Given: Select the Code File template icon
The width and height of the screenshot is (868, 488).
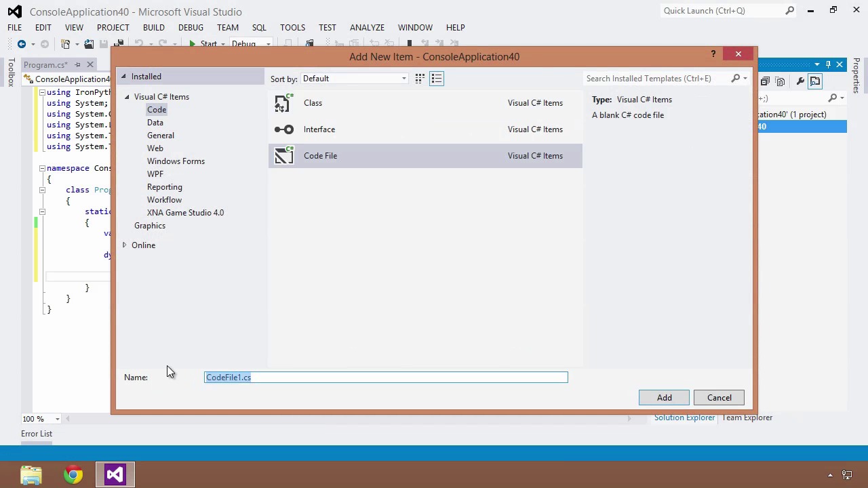Looking at the screenshot, I should pos(283,156).
